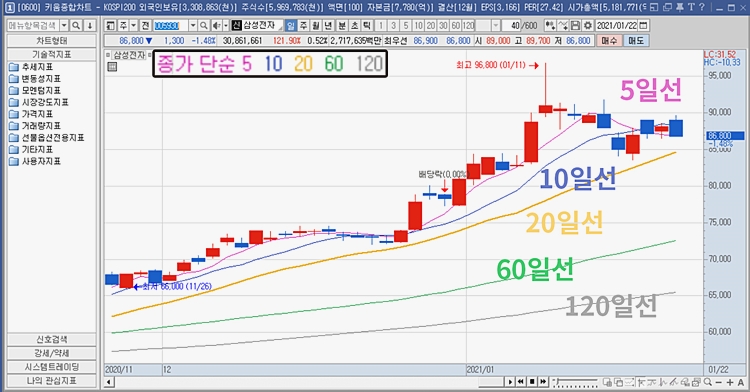Open the 강세/약세 tab
This screenshot has width=750, height=392.
pos(52,353)
